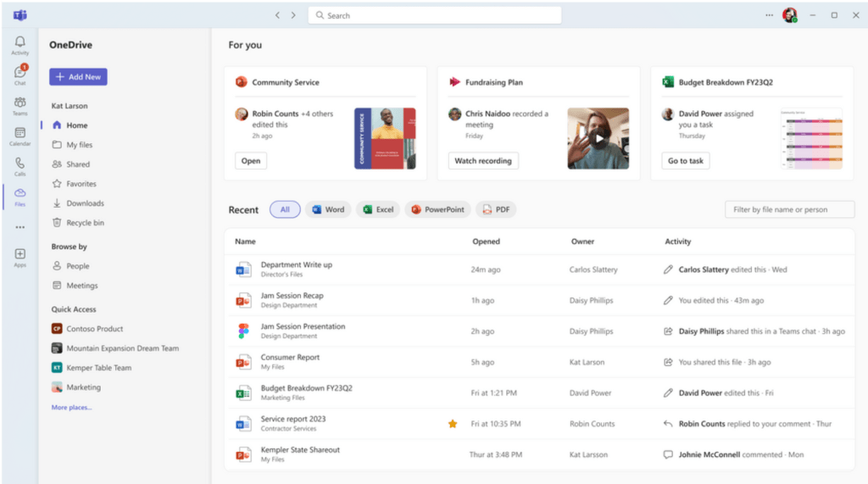Click the Kemper Table Team icon
Image resolution: width=868 pixels, height=484 pixels.
click(57, 367)
